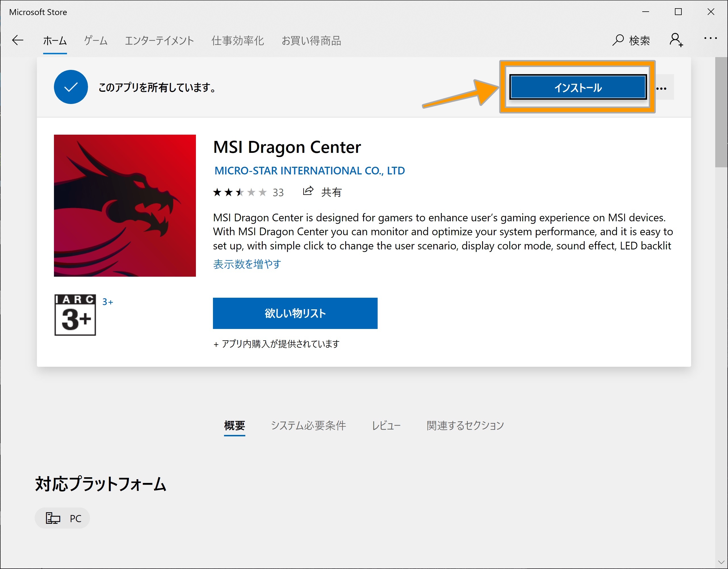Click the PC platform icon chip

pyautogui.click(x=62, y=518)
